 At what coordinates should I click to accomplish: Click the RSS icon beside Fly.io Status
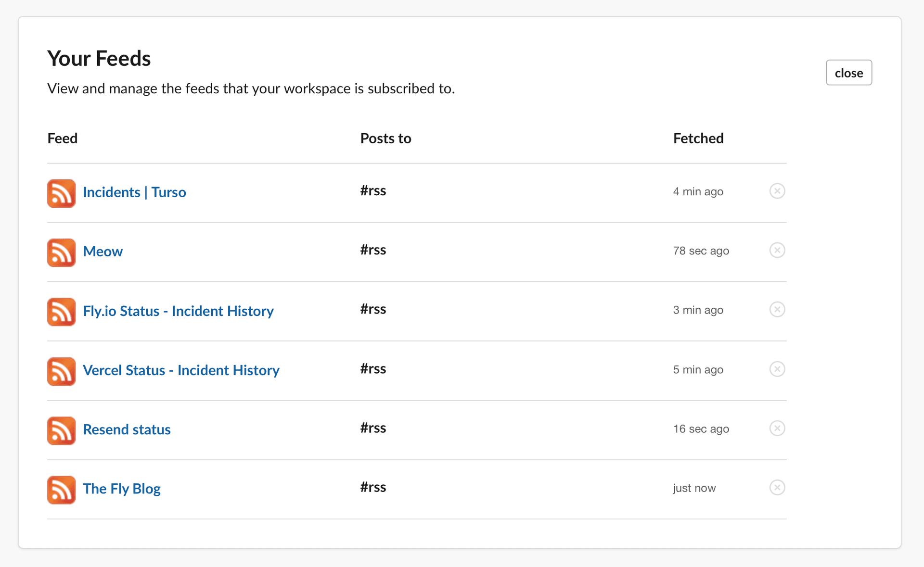pyautogui.click(x=61, y=312)
